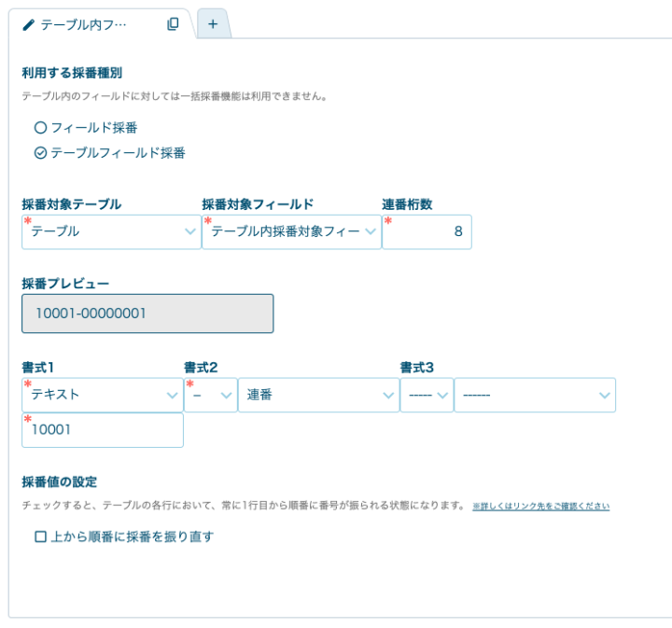Select the テーブルフィールド採番 radio option
Image resolution: width=672 pixels, height=628 pixels.
pyautogui.click(x=40, y=153)
